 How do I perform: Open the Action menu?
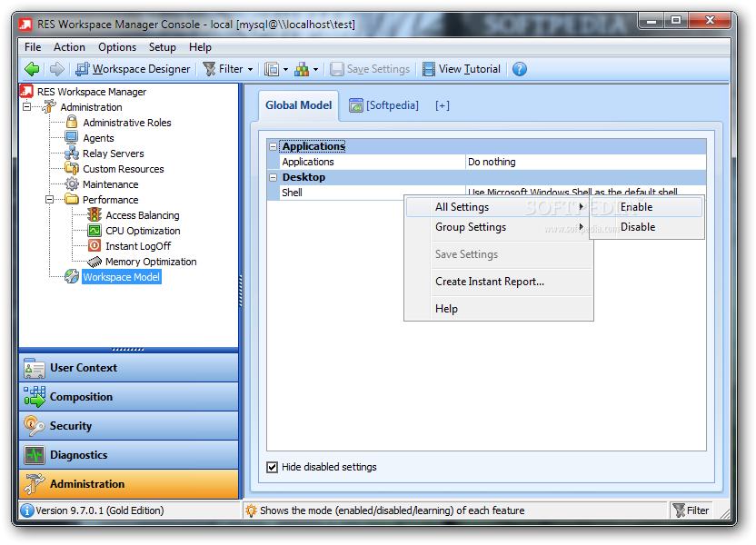pos(69,46)
